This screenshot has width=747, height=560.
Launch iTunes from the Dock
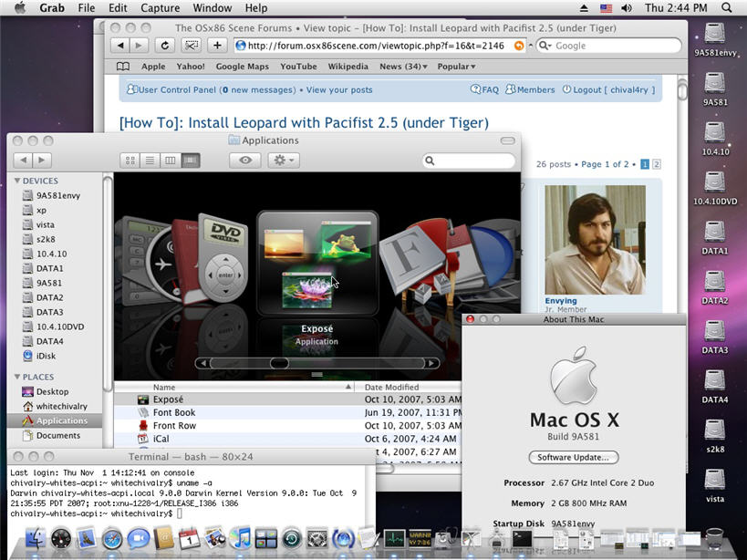[241, 539]
